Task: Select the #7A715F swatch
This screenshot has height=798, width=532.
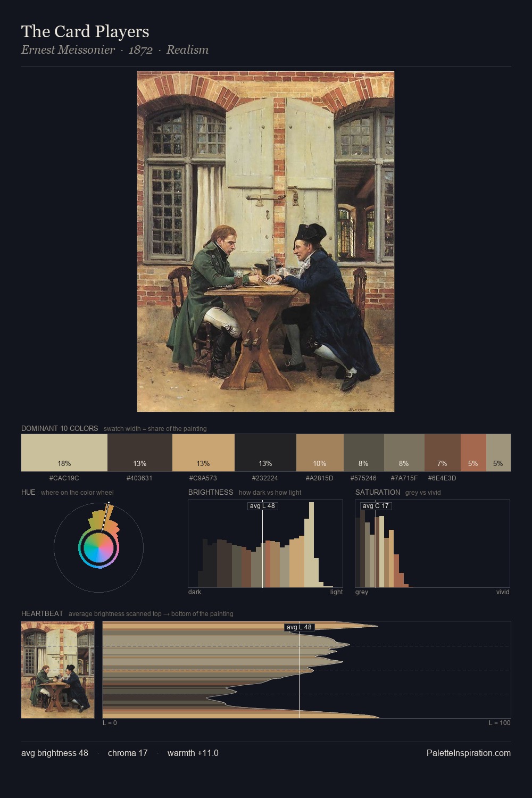Action: pos(404,453)
